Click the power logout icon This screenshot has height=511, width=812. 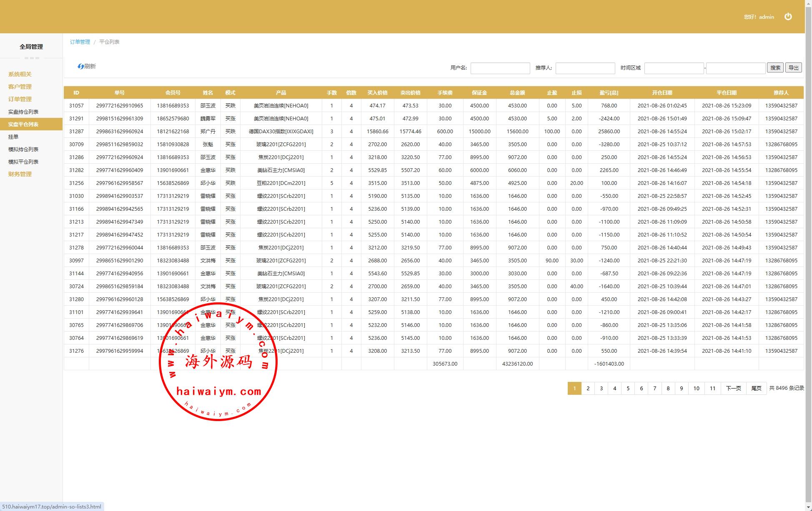(x=788, y=17)
